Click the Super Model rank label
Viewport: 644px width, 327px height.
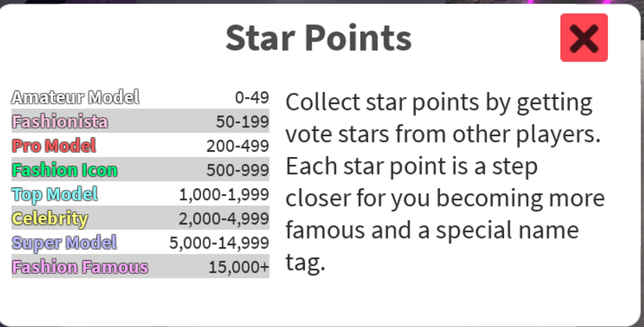(64, 242)
